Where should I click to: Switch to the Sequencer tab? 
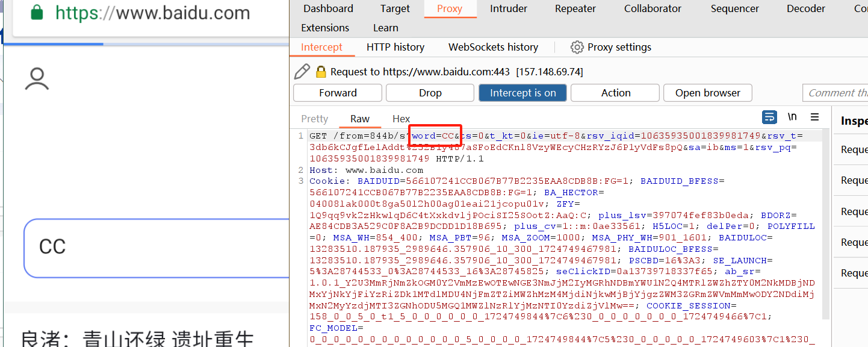[x=735, y=8]
